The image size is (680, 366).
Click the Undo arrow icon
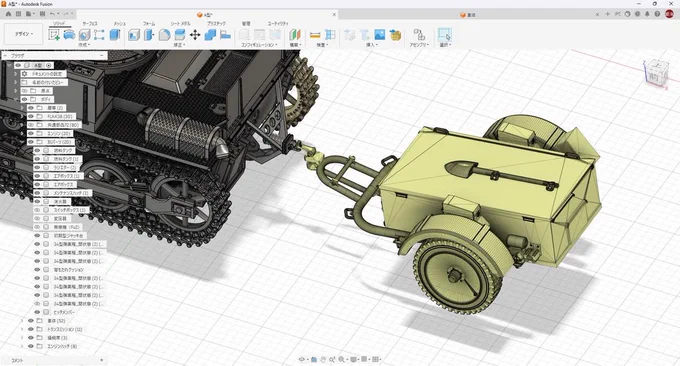click(52, 14)
